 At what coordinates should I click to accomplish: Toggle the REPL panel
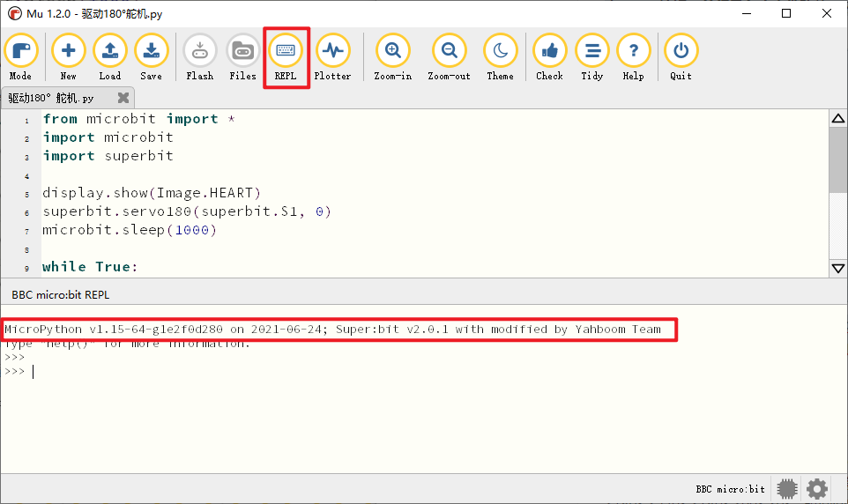286,57
